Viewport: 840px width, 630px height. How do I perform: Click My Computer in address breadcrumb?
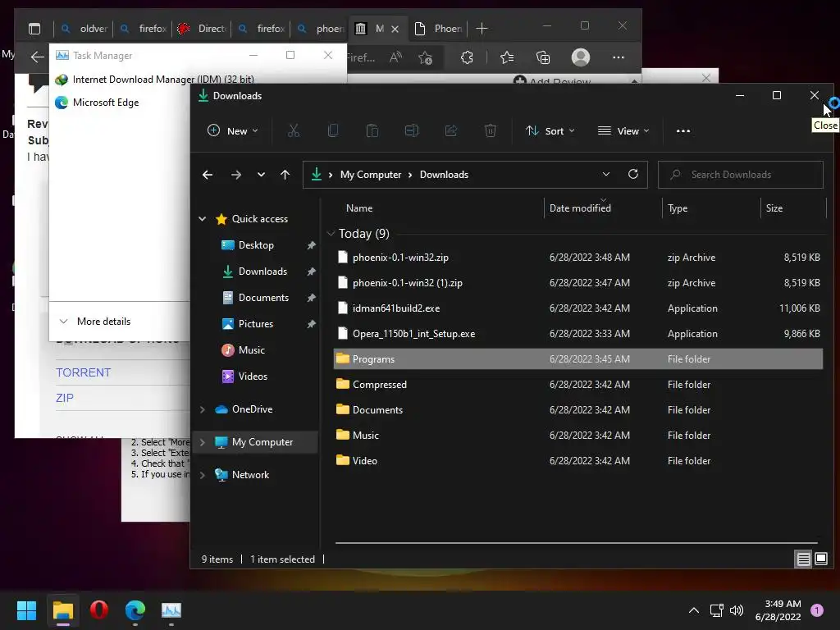(371, 175)
